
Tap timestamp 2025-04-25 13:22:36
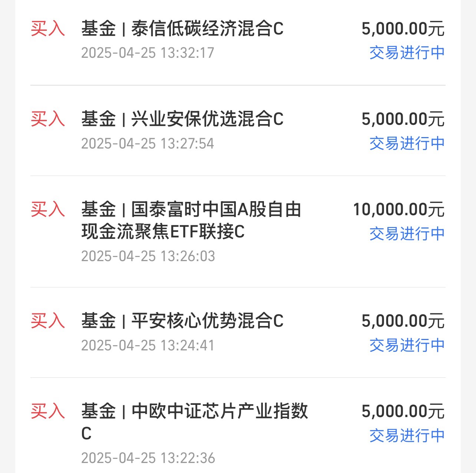tap(148, 458)
